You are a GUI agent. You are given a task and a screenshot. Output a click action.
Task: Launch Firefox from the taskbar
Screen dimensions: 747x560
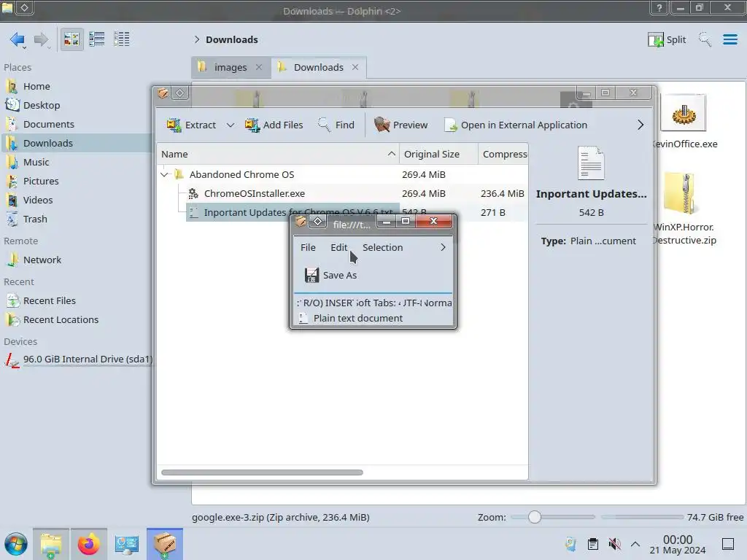click(x=88, y=544)
